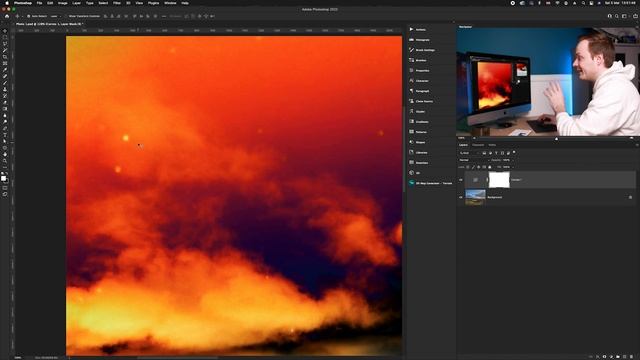Image resolution: width=640 pixels, height=360 pixels.
Task: Go to the Photoshop Home screen icon
Action: [x=7, y=16]
